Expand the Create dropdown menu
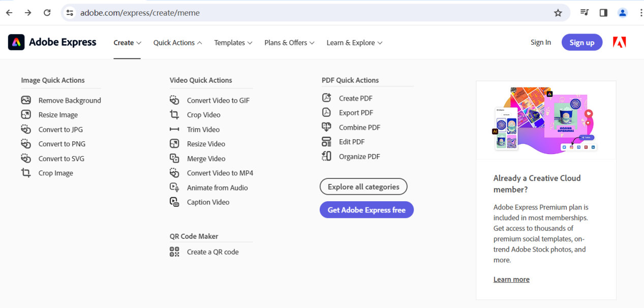Viewport: 644px width, 308px height. tap(127, 43)
